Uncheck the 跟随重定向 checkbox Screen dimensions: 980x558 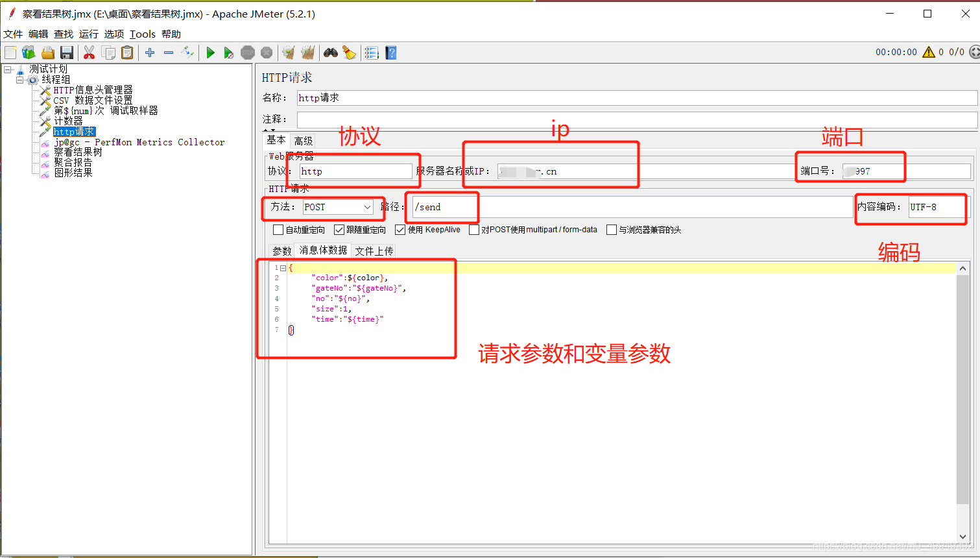click(339, 230)
